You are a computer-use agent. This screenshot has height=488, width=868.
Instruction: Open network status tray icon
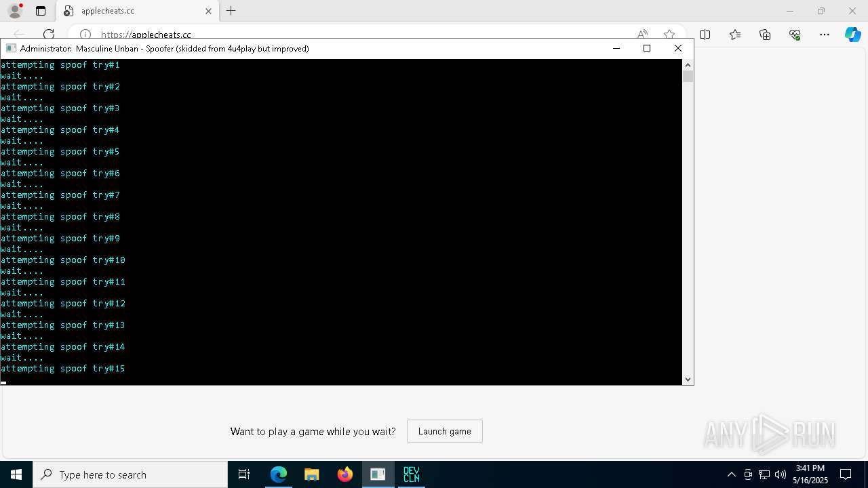764,474
